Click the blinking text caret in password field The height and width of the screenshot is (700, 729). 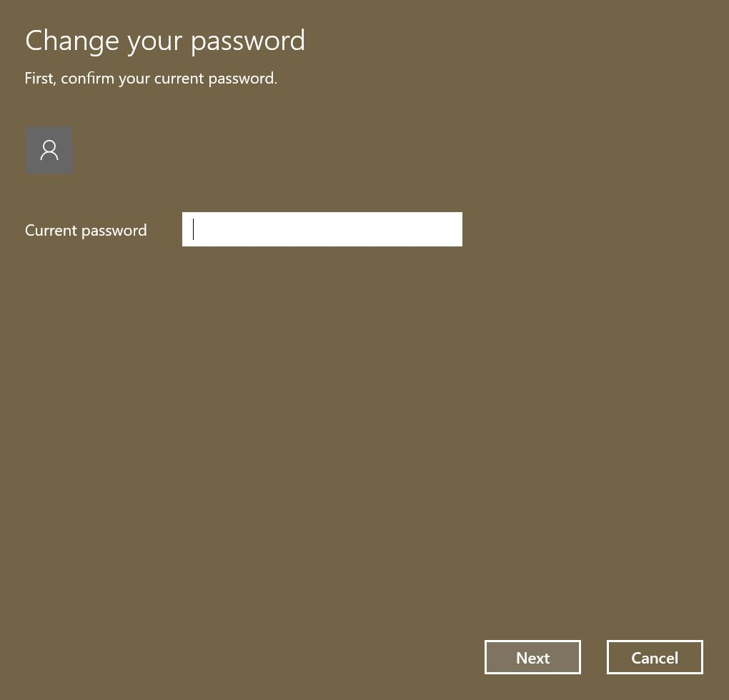coord(194,229)
